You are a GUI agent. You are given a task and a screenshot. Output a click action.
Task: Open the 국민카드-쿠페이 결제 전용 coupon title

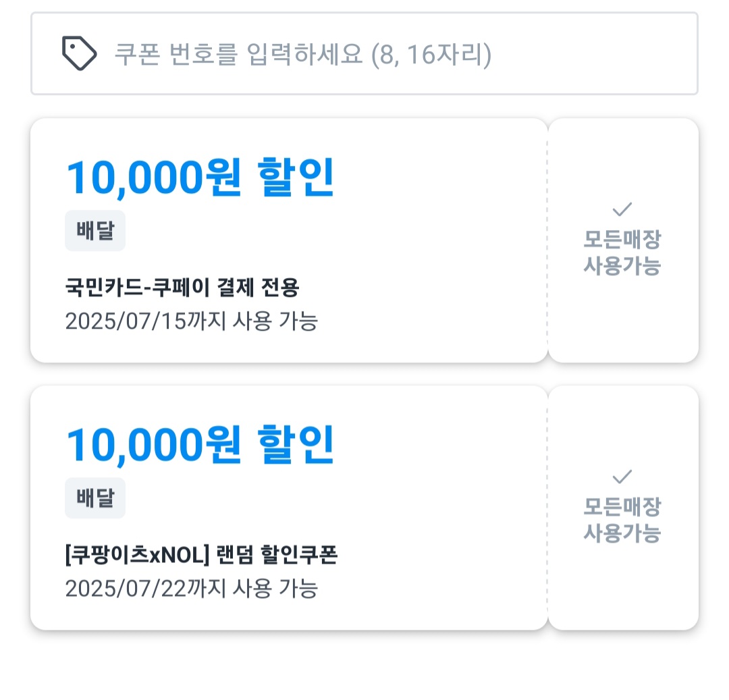[182, 287]
